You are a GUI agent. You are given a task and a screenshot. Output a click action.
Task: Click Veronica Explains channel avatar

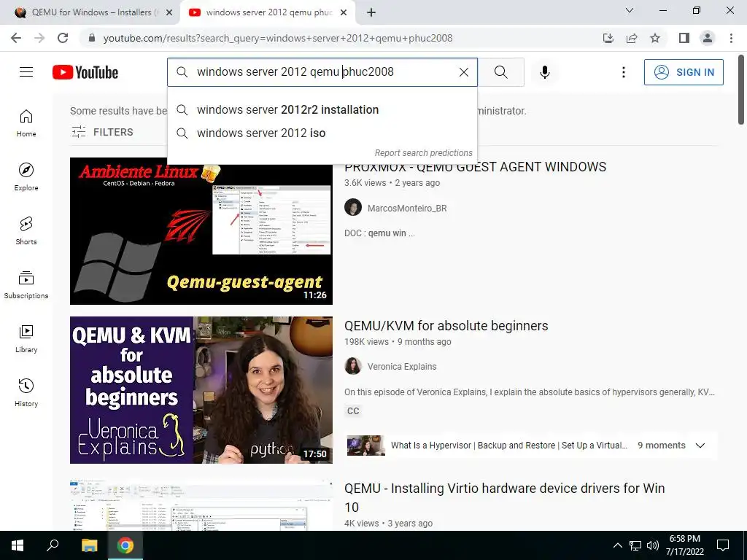click(353, 366)
